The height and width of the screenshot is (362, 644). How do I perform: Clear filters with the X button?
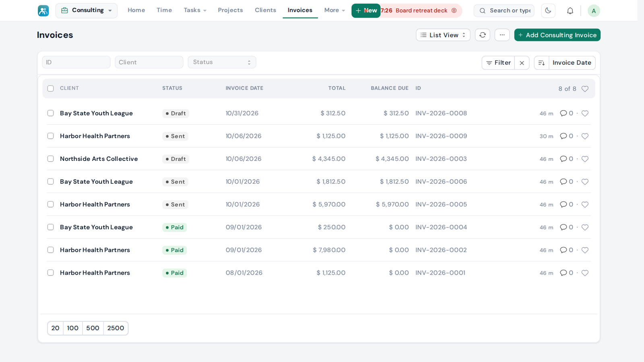[x=522, y=63]
